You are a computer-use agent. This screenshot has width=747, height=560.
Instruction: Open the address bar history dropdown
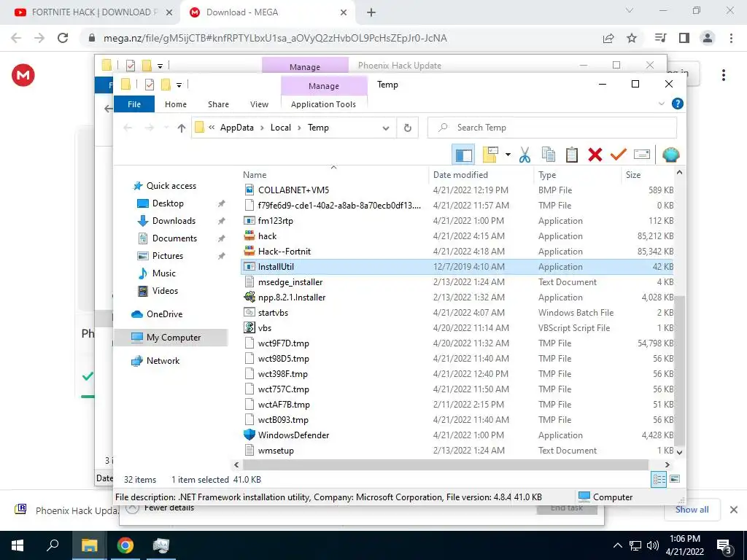coord(386,128)
